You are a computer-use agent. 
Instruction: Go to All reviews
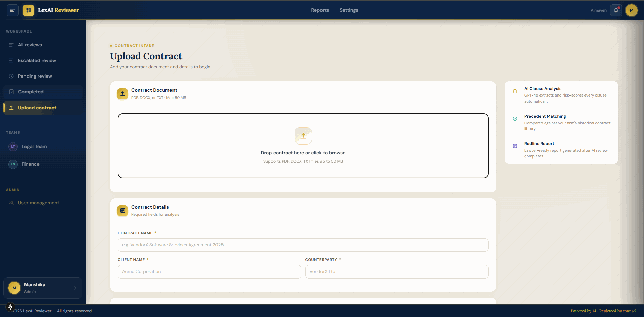pyautogui.click(x=43, y=45)
